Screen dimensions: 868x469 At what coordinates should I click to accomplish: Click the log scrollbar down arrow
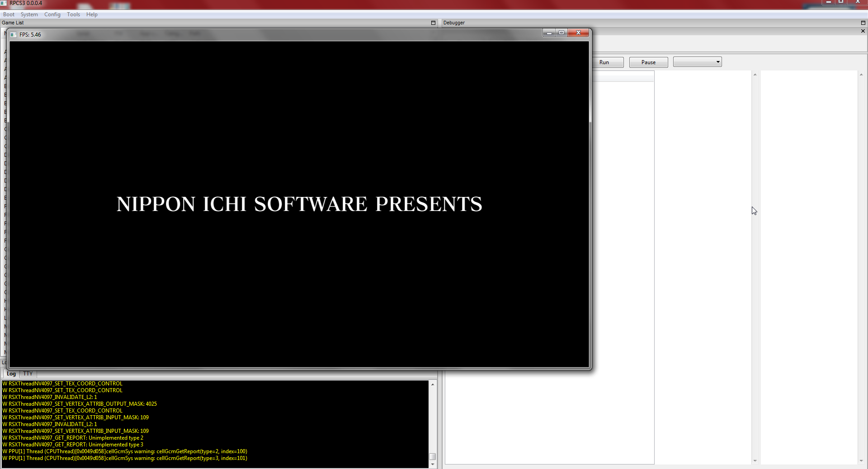(x=433, y=464)
